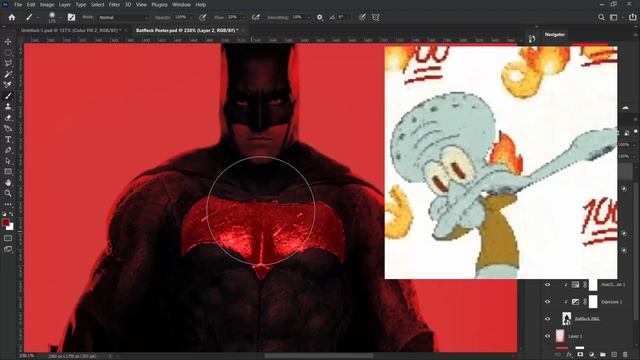
Task: Select the Magic Wand tool
Action: (8, 74)
